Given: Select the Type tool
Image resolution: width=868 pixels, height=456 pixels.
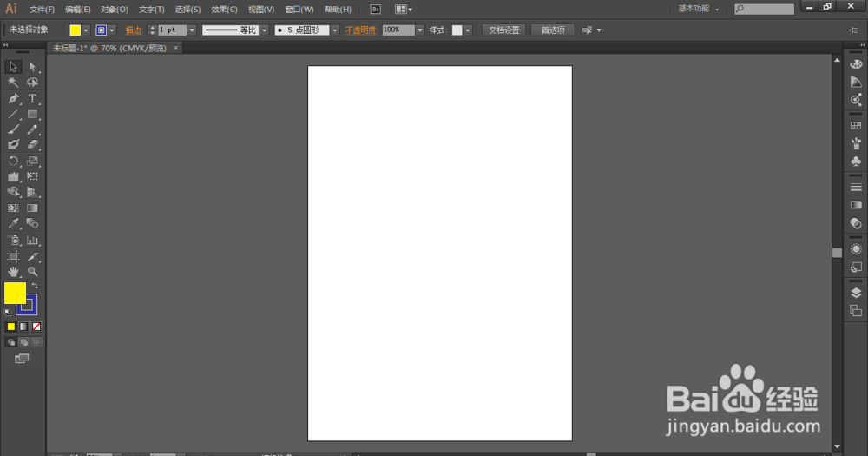Looking at the screenshot, I should 32,99.
